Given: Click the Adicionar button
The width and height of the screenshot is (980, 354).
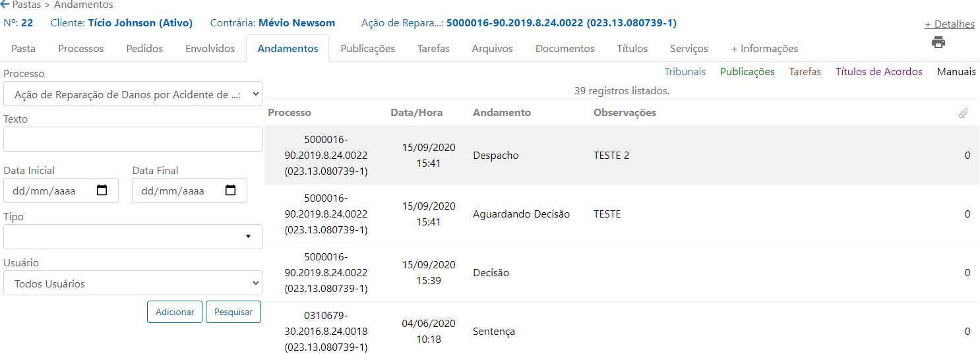Looking at the screenshot, I should [175, 312].
